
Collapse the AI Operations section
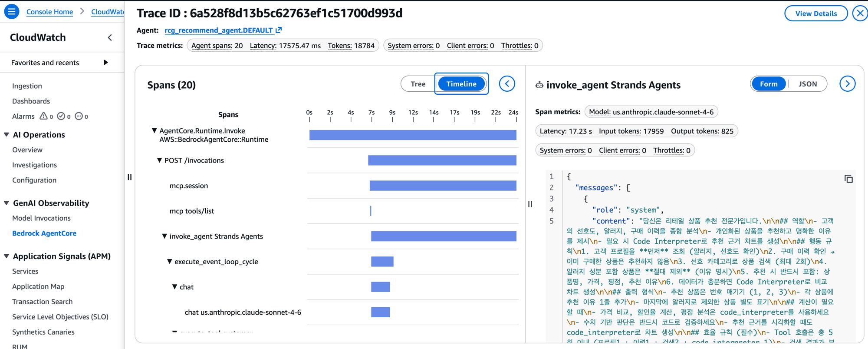point(7,135)
